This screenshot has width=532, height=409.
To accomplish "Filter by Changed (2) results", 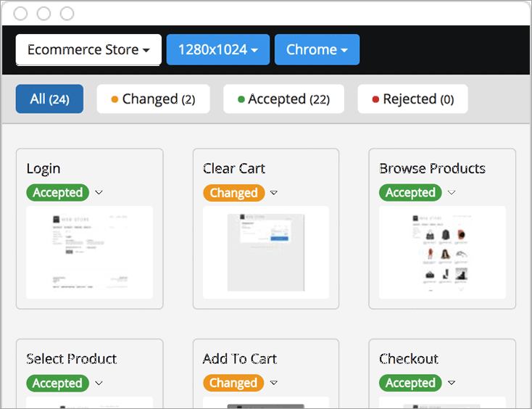I will [x=154, y=99].
